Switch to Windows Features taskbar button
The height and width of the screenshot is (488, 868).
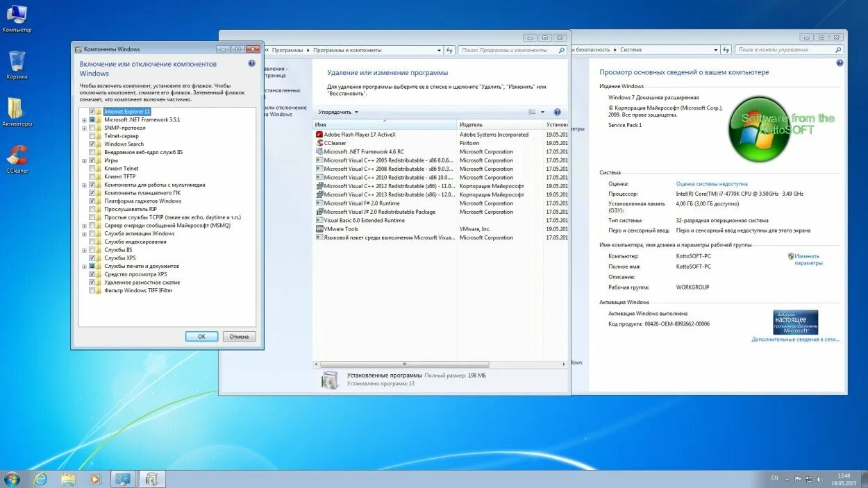click(x=152, y=478)
